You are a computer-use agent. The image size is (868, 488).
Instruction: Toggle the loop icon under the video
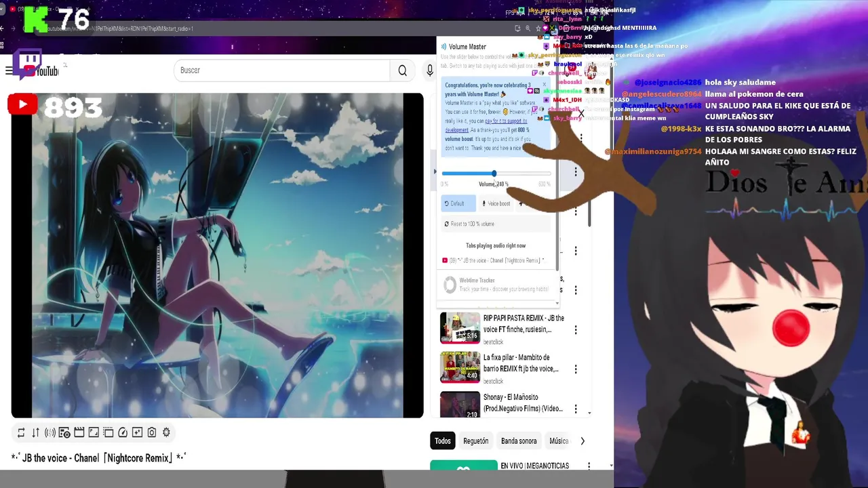tap(21, 432)
